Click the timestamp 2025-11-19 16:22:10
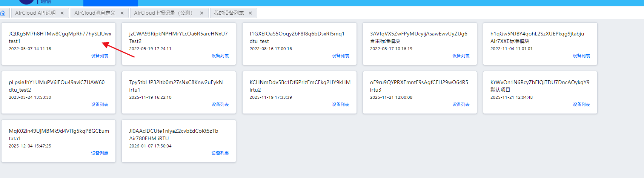 (x=150, y=97)
